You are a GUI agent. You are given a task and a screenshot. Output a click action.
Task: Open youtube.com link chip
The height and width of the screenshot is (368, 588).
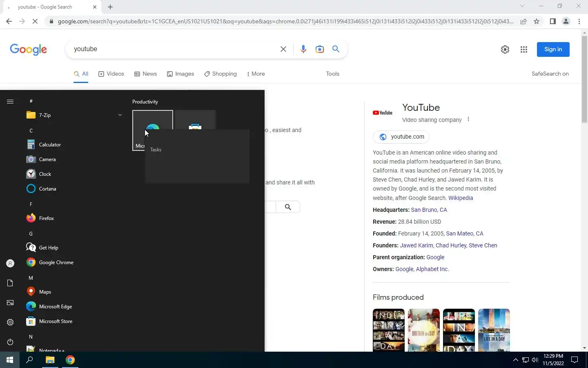click(401, 137)
